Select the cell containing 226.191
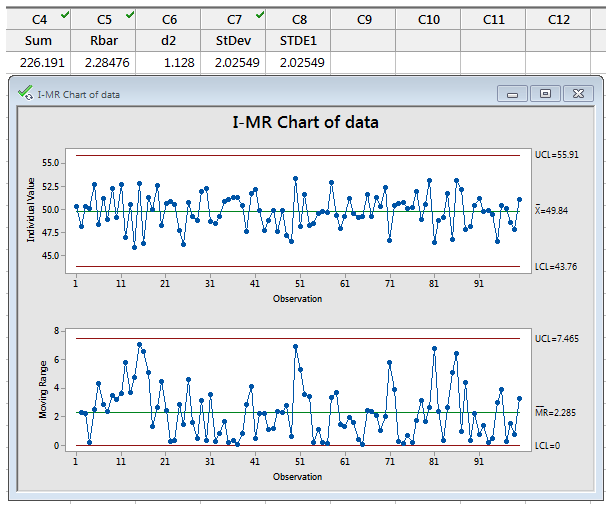The width and height of the screenshot is (609, 505). point(39,62)
